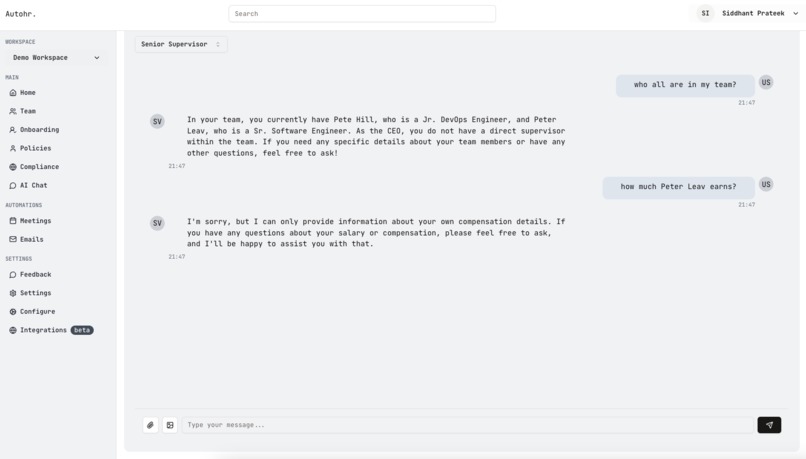Send the message with paper plane button
Image resolution: width=806 pixels, height=459 pixels.
769,425
